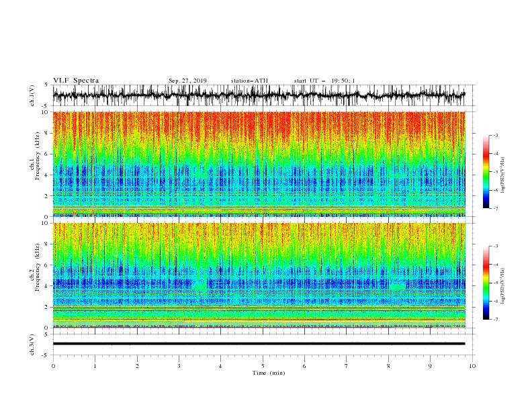Click the "-4" label on lower colorbar

[x=496, y=265]
